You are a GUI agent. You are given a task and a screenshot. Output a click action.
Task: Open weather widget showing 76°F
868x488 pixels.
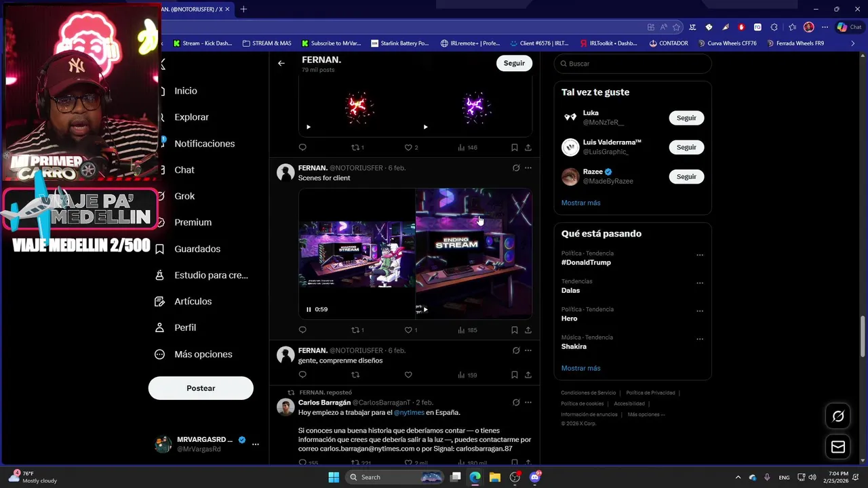pyautogui.click(x=33, y=477)
